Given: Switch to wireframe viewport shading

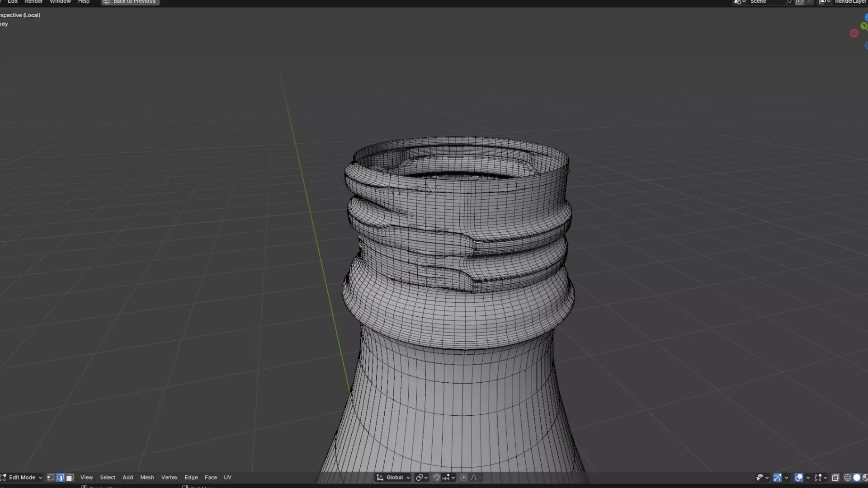Looking at the screenshot, I should (848, 478).
